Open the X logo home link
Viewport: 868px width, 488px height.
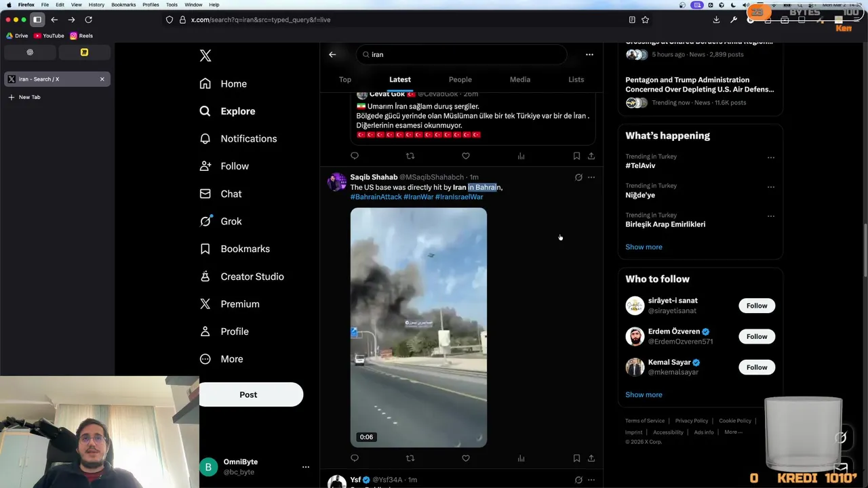tap(205, 56)
